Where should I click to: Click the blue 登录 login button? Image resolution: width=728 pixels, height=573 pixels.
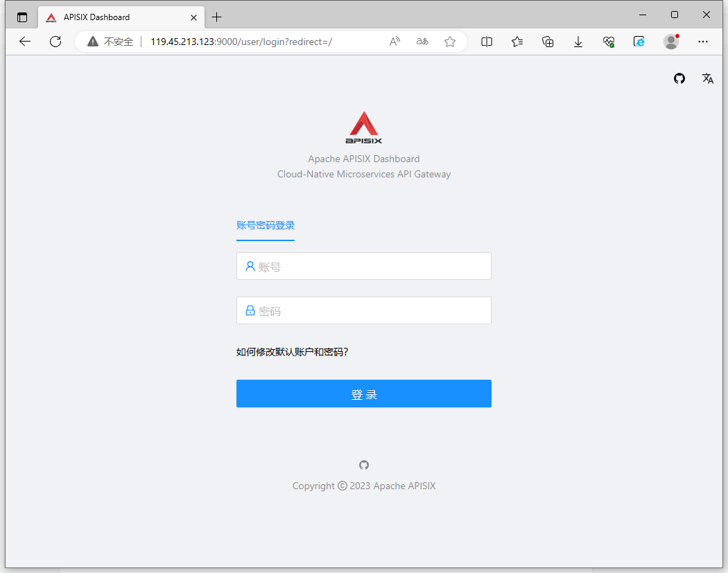click(x=364, y=394)
